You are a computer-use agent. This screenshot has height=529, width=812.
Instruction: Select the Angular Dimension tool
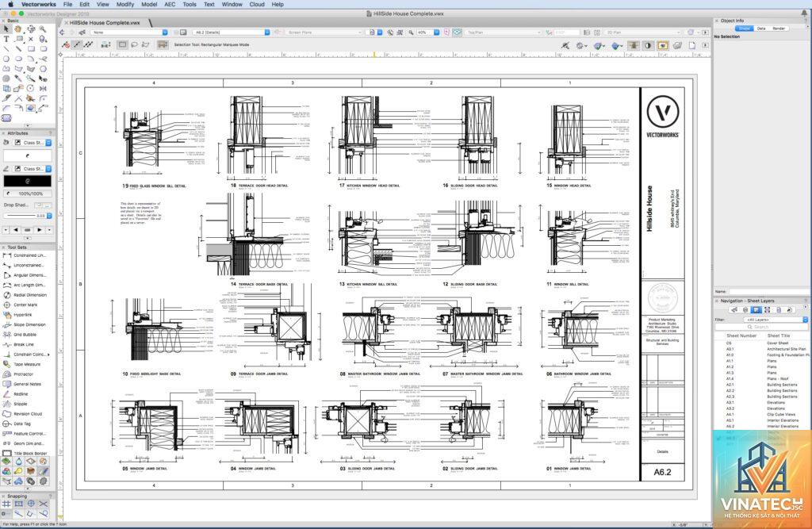point(26,275)
